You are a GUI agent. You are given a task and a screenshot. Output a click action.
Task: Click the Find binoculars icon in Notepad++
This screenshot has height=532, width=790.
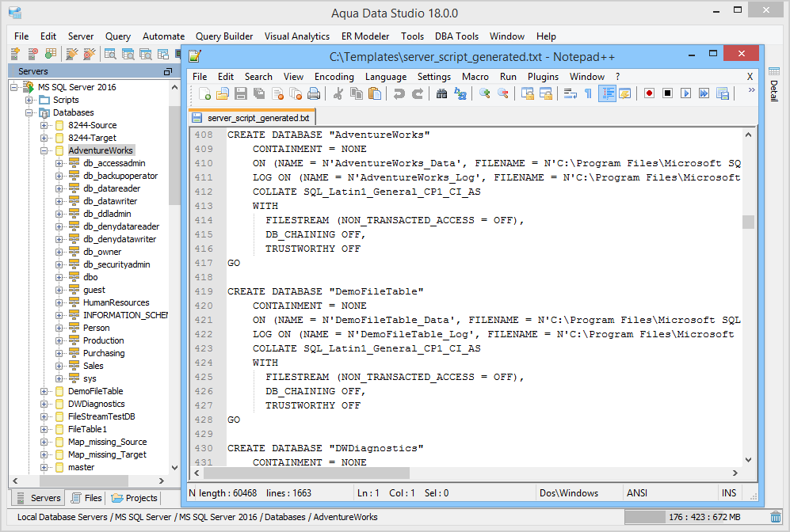(442, 93)
